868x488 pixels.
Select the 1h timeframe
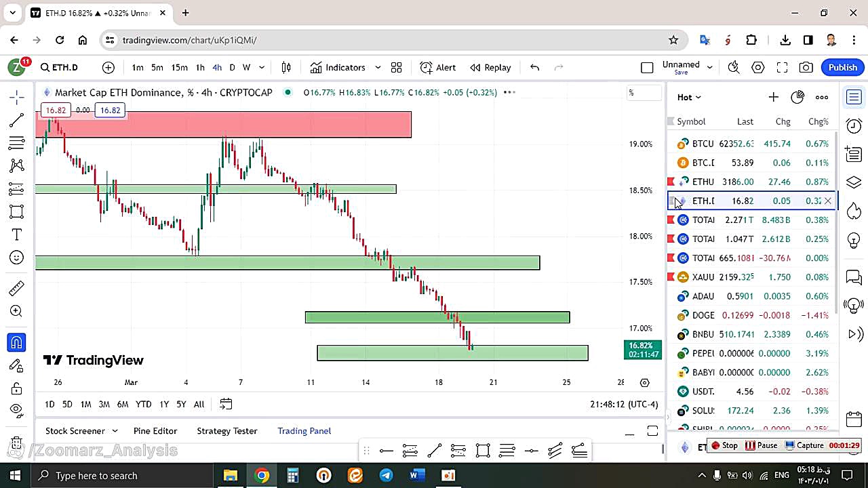pos(200,67)
